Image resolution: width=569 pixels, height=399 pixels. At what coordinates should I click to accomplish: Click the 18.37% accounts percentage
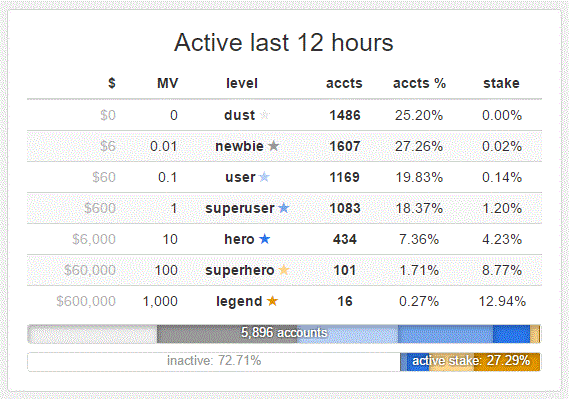pyautogui.click(x=419, y=208)
